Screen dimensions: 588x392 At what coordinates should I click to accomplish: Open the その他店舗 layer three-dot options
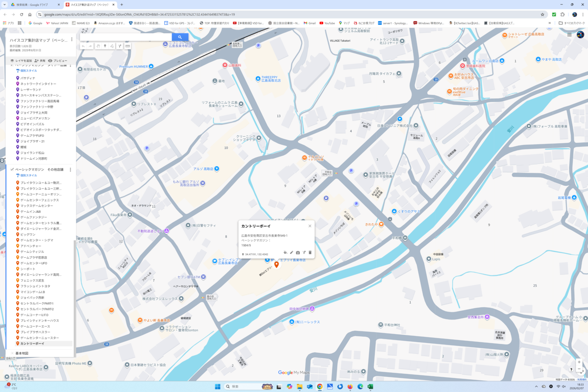tap(71, 170)
